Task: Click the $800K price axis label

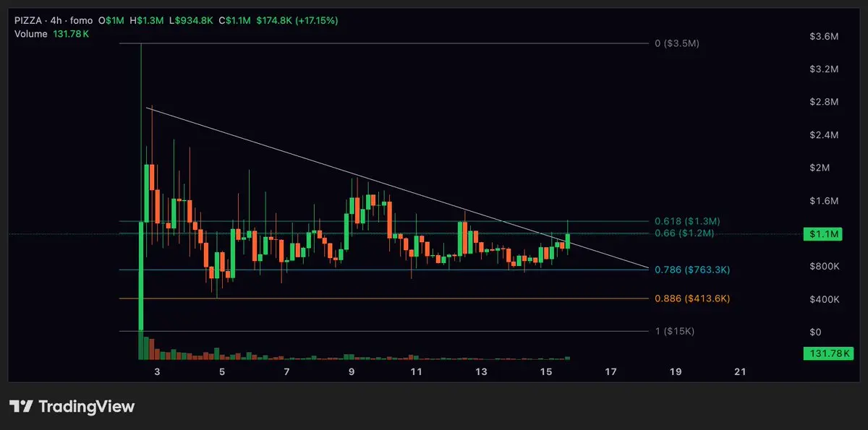Action: pos(825,267)
